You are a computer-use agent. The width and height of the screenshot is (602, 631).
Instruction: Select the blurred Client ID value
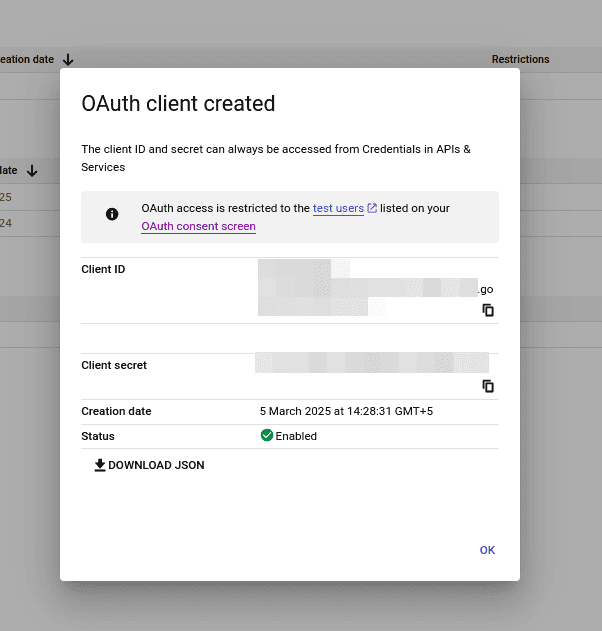pyautogui.click(x=366, y=288)
